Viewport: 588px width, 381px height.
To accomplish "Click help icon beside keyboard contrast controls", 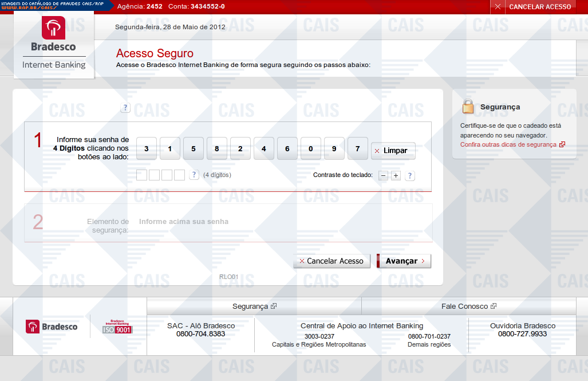I will point(409,176).
